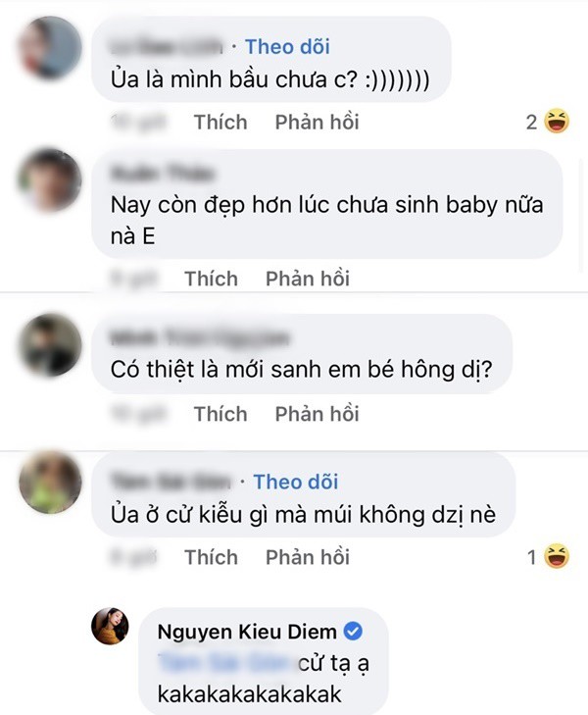This screenshot has height=715, width=588.
Task: Open avatar of the 'Ủa ở cữ kiểu gì' commenter
Action: 48,483
